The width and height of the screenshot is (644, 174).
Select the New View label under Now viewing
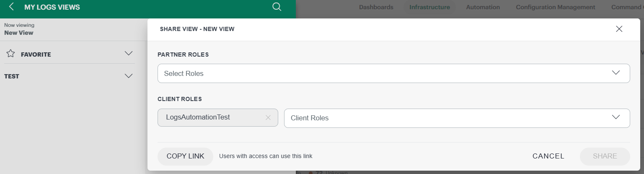point(19,33)
